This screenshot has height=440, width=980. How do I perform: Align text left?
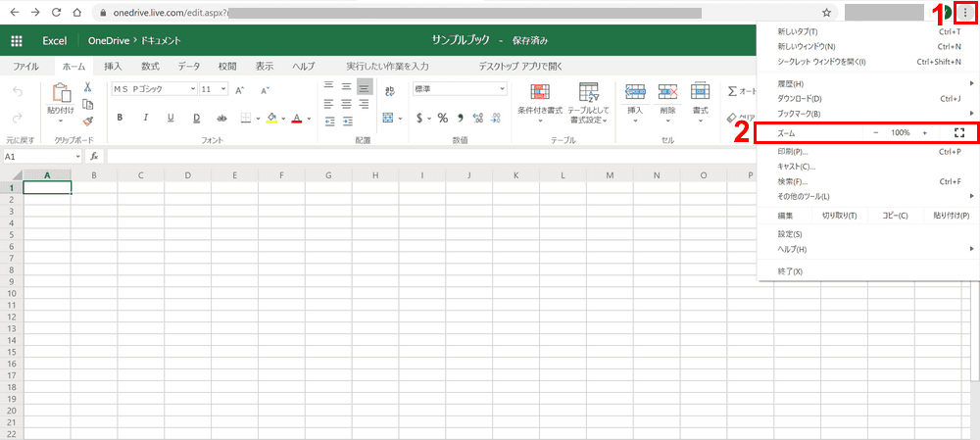click(x=329, y=104)
